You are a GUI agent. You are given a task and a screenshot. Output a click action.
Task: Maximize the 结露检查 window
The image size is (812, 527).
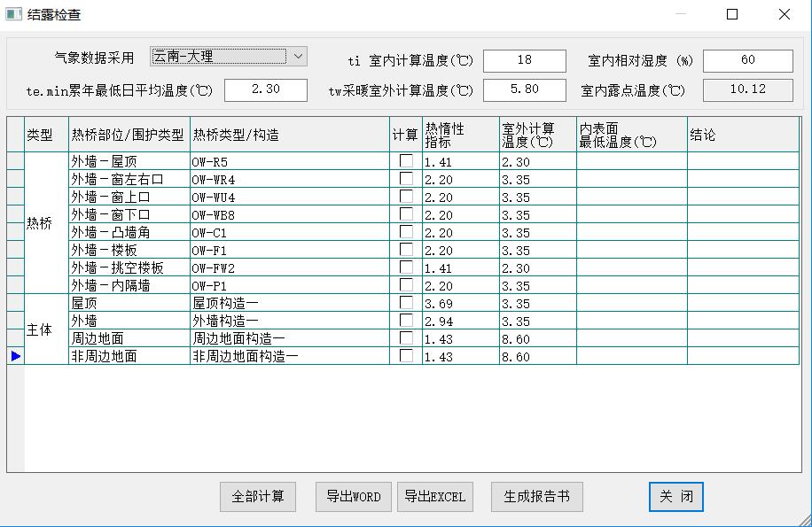pos(732,14)
